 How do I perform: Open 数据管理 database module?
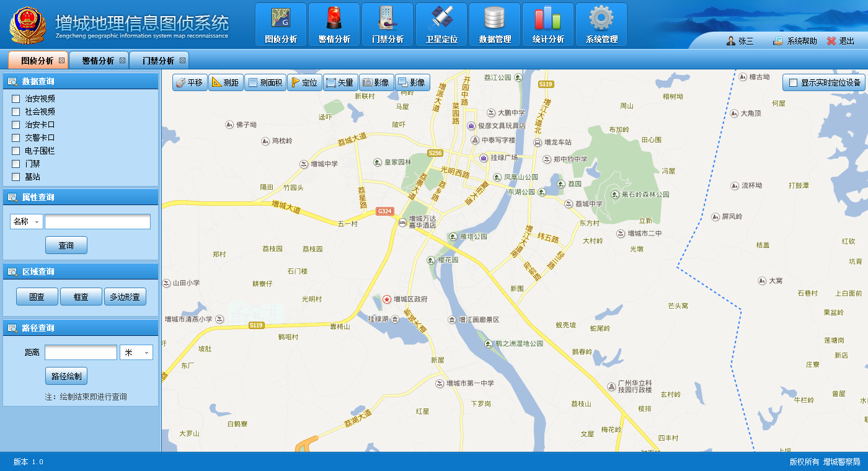click(495, 24)
